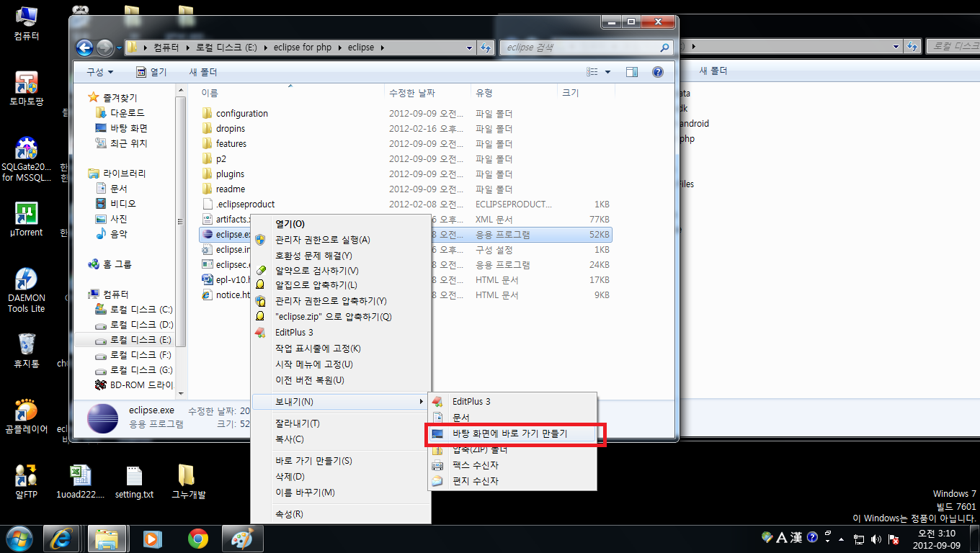The height and width of the screenshot is (553, 980).
Task: Select the readme folder name
Action: pos(231,189)
